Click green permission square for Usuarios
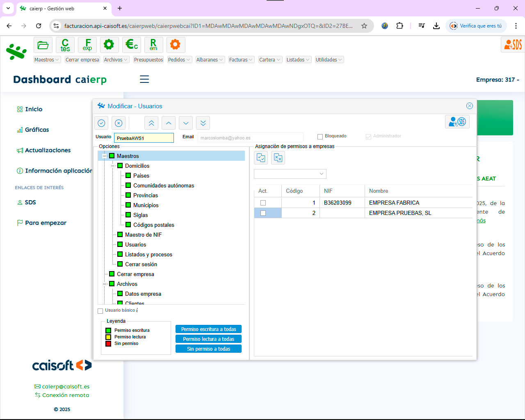 pos(120,244)
